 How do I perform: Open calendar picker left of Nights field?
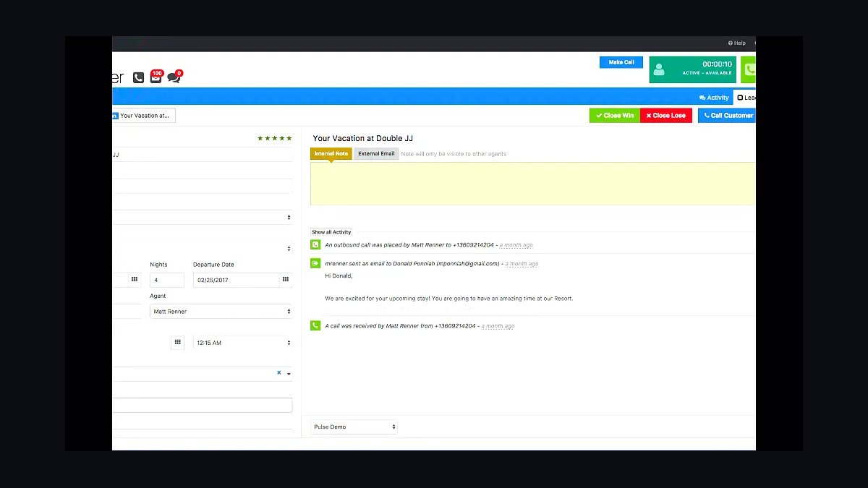coord(135,280)
